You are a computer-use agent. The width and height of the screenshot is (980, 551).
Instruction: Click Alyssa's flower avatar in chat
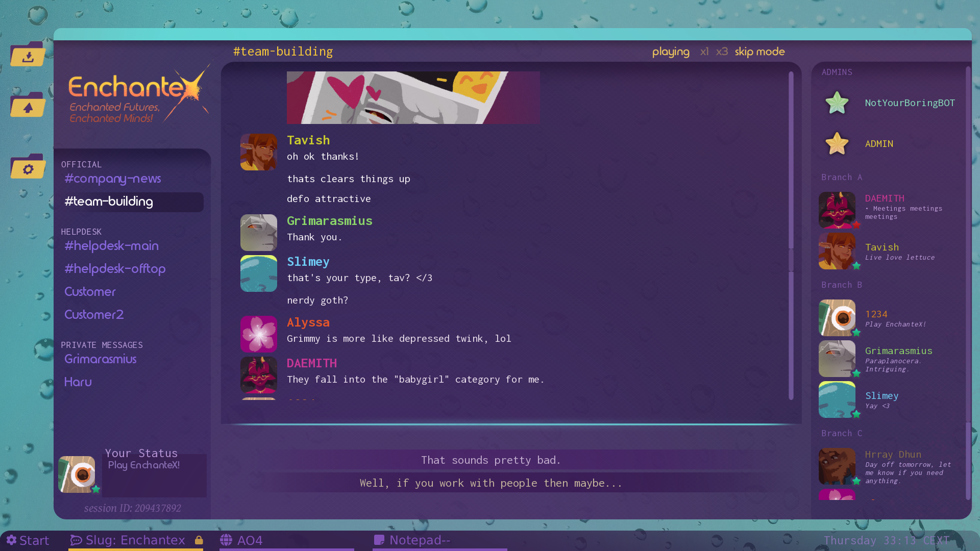click(259, 334)
